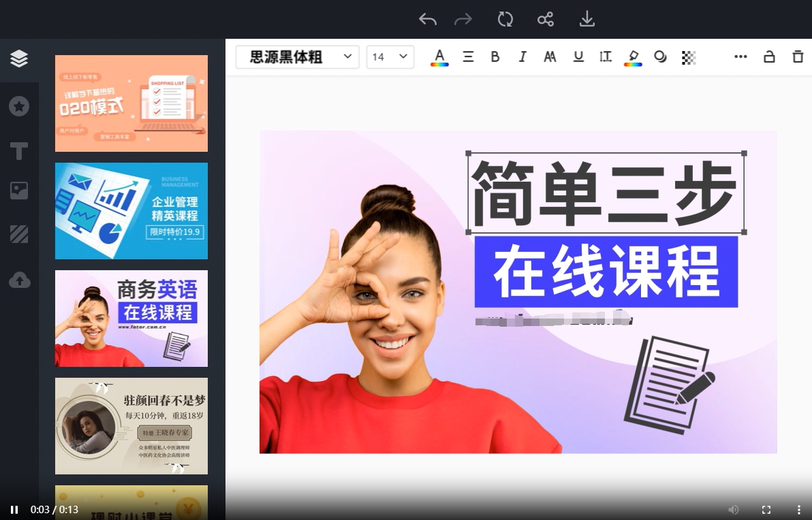Select the Text tool sidebar icon

point(19,150)
